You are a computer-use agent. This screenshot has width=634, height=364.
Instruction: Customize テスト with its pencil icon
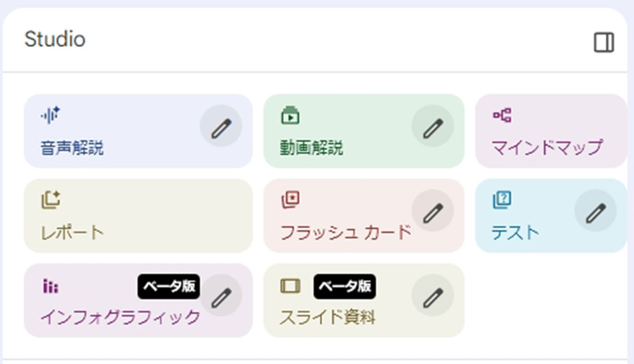595,212
